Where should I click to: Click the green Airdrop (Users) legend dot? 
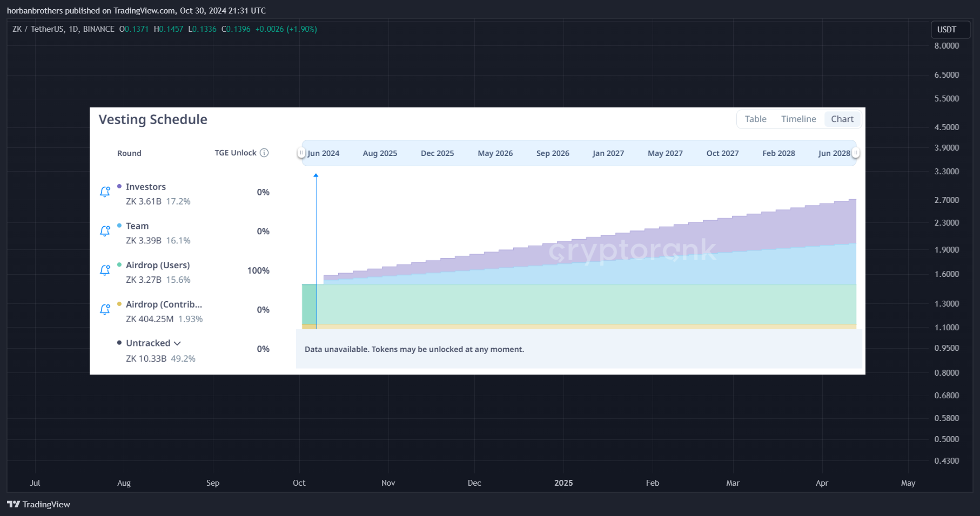(119, 265)
